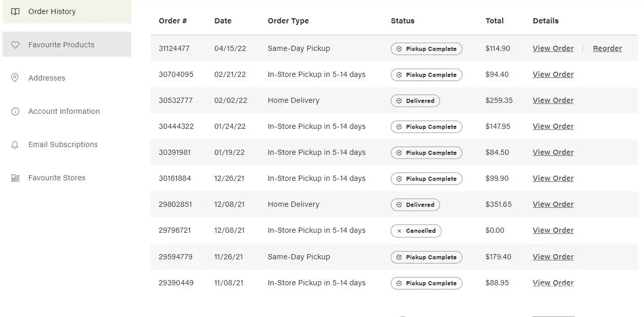The image size is (644, 317).
Task: Select Email Subscriptions in sidebar
Action: 63,144
